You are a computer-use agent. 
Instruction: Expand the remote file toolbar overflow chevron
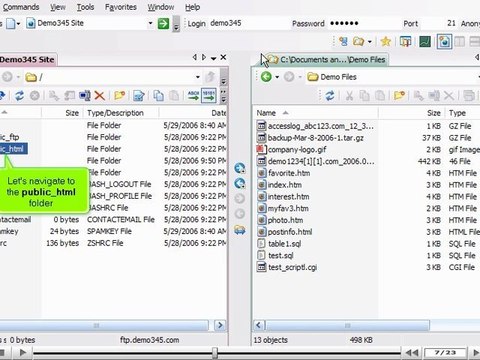(x=223, y=96)
